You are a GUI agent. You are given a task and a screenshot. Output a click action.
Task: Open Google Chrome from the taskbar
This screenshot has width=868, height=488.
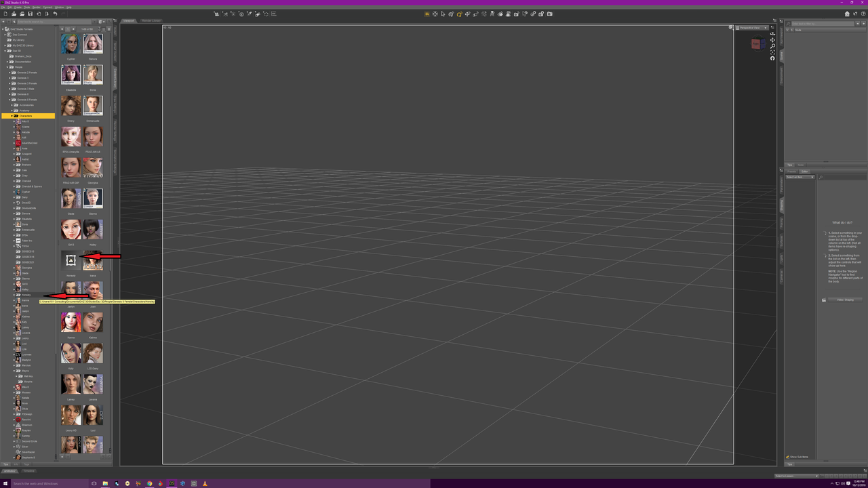click(x=150, y=483)
